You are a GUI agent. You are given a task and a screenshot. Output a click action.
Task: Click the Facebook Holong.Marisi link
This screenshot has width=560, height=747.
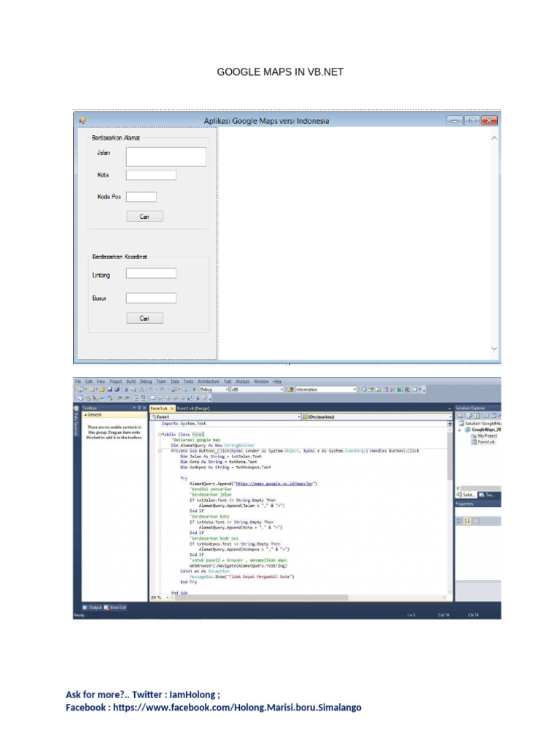point(237,708)
